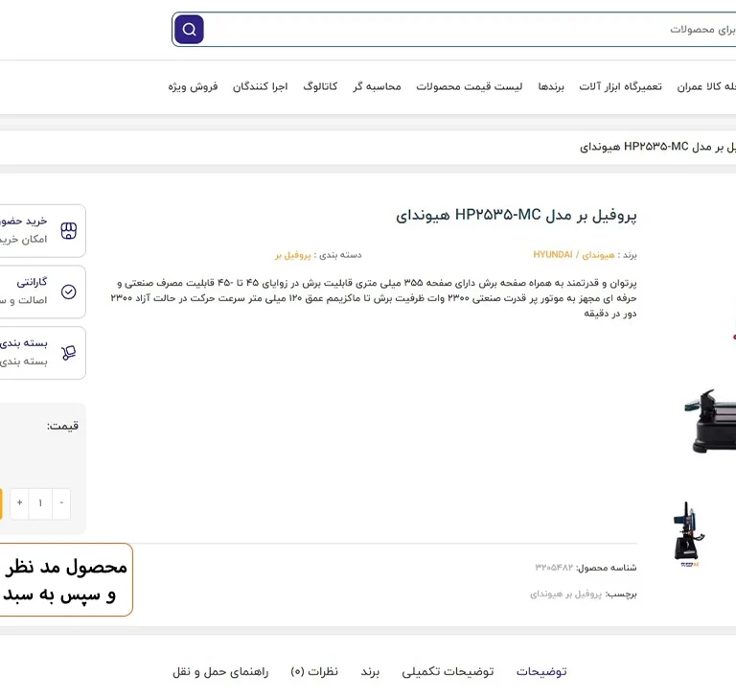The width and height of the screenshot is (736, 700).
Task: Click the breadcrumb HP2535-MC هیوندای text
Action: 657,147
